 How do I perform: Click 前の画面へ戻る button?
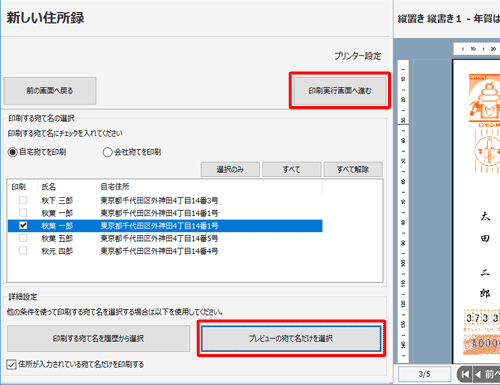click(x=50, y=91)
